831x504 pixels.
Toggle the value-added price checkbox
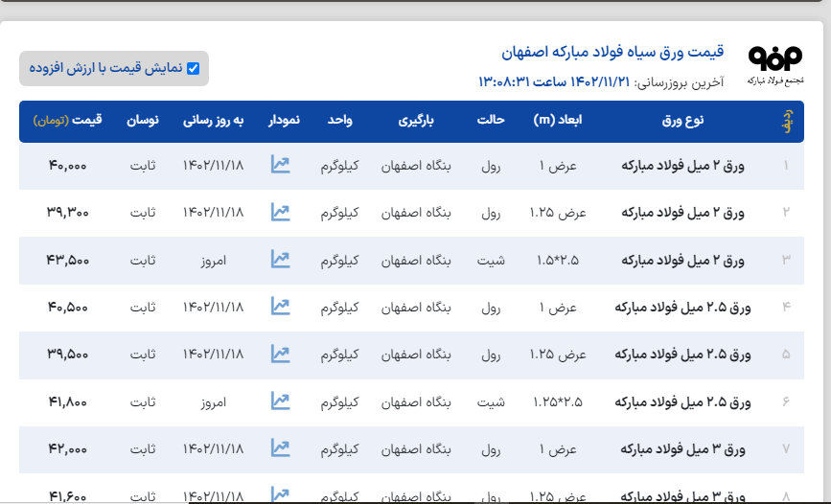pyautogui.click(x=193, y=68)
